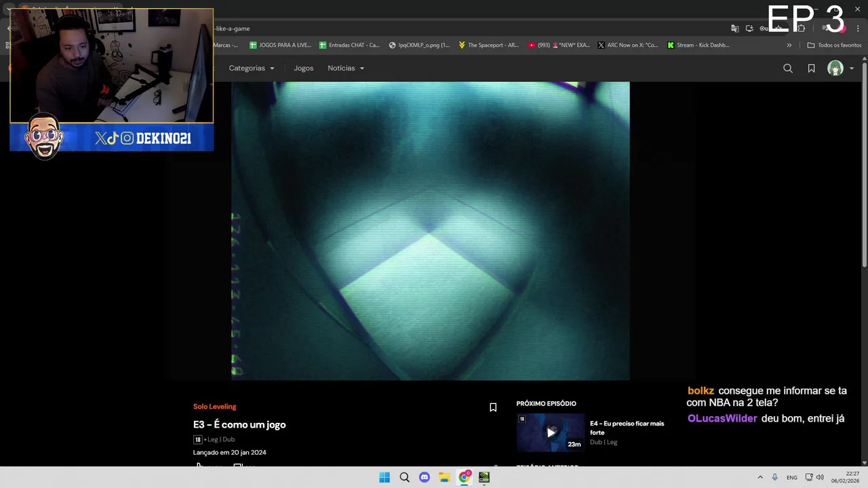
Task: Open the lpqCKMLP_o.png bookmark
Action: pos(419,45)
